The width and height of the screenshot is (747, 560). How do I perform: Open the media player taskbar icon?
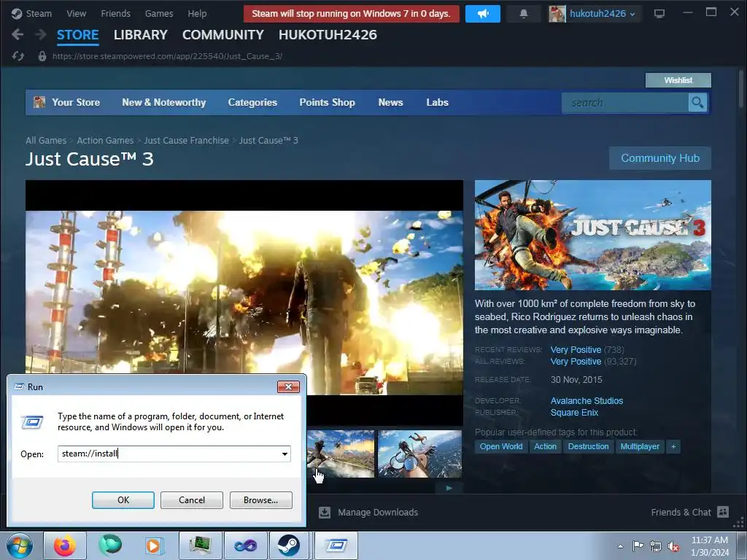click(153, 545)
